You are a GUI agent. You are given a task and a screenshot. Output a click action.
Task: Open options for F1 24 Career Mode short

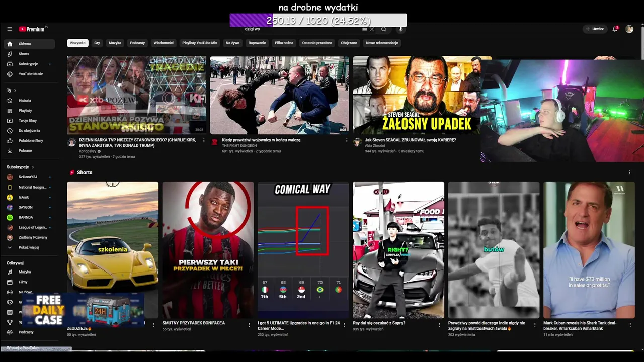point(345,325)
